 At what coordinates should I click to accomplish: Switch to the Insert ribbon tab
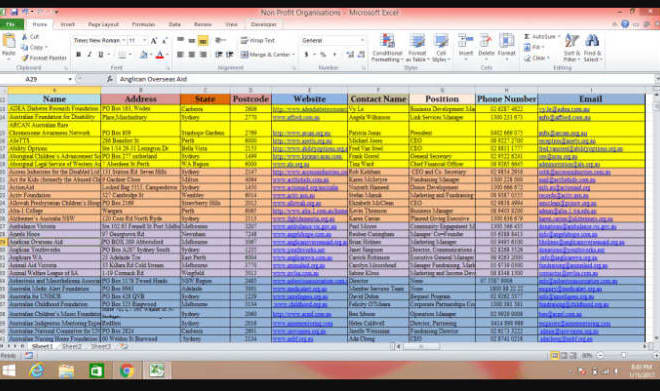tap(67, 24)
